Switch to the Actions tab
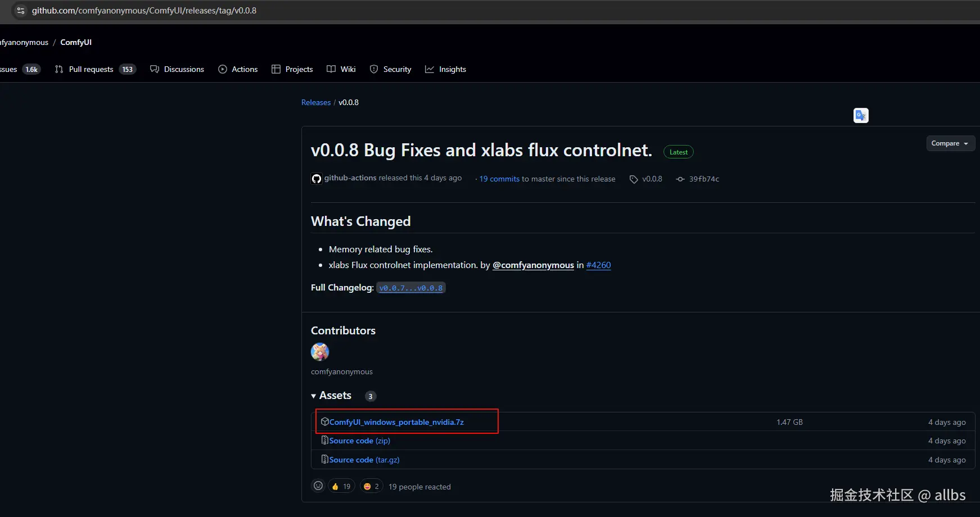 pyautogui.click(x=238, y=69)
